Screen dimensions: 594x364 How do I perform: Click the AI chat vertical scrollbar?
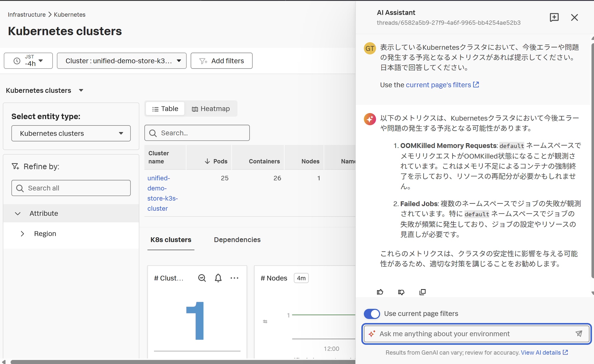click(592, 161)
